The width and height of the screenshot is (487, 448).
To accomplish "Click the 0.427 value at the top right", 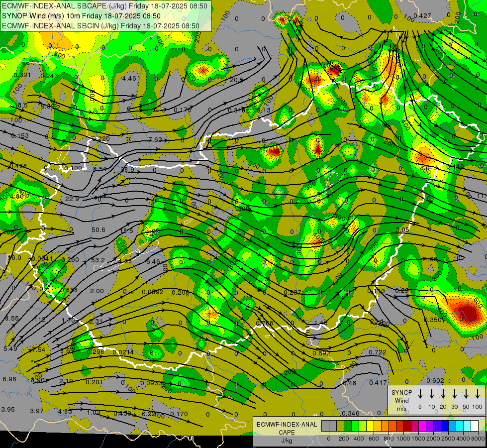I will pyautogui.click(x=422, y=15).
